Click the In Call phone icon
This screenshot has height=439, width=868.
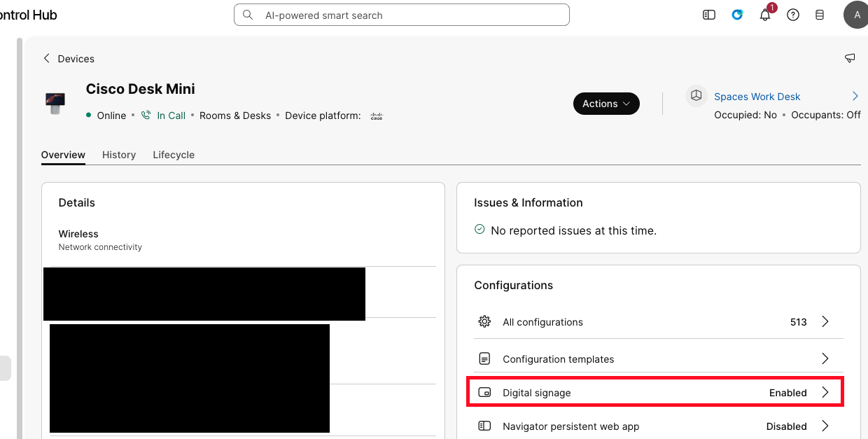point(146,116)
